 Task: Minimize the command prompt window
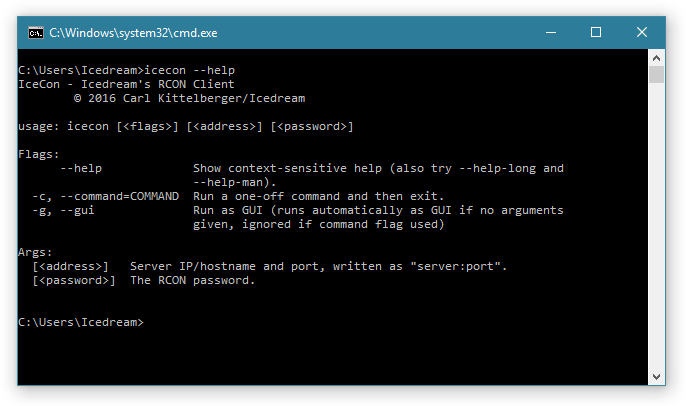[x=550, y=32]
